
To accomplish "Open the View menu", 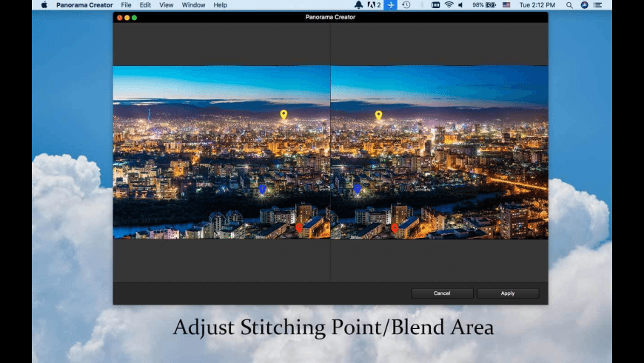I will tap(166, 5).
